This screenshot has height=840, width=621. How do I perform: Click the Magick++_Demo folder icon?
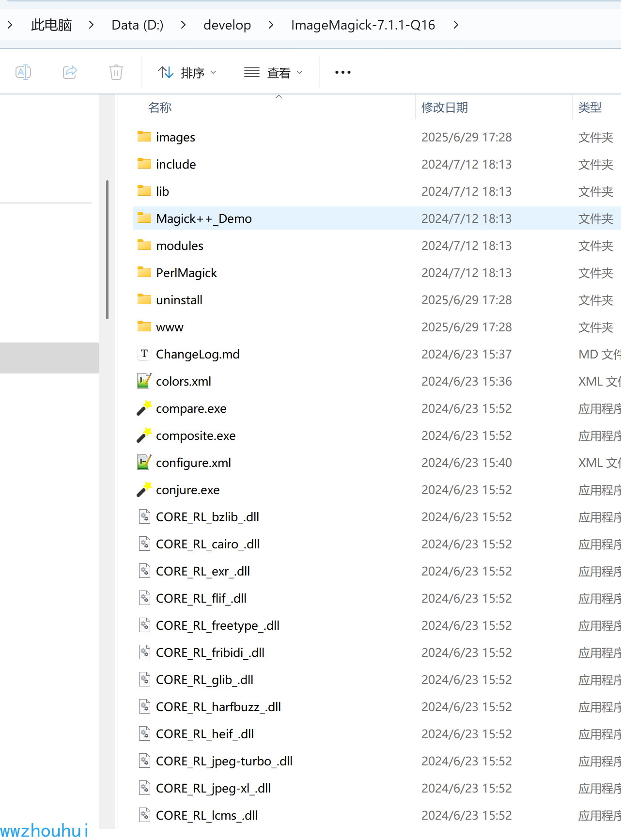click(x=144, y=218)
